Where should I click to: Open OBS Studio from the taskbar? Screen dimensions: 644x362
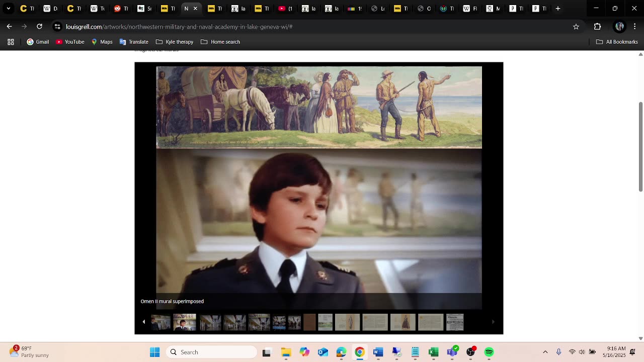click(x=471, y=352)
